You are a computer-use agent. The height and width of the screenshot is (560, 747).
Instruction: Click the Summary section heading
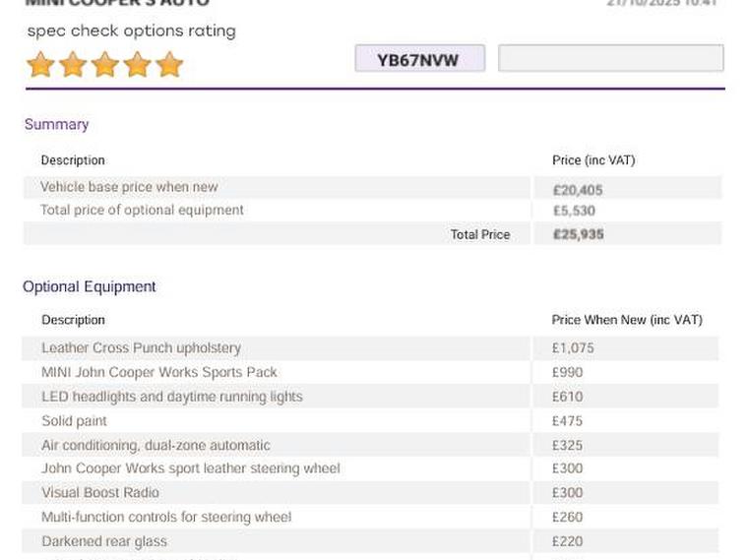(x=56, y=124)
